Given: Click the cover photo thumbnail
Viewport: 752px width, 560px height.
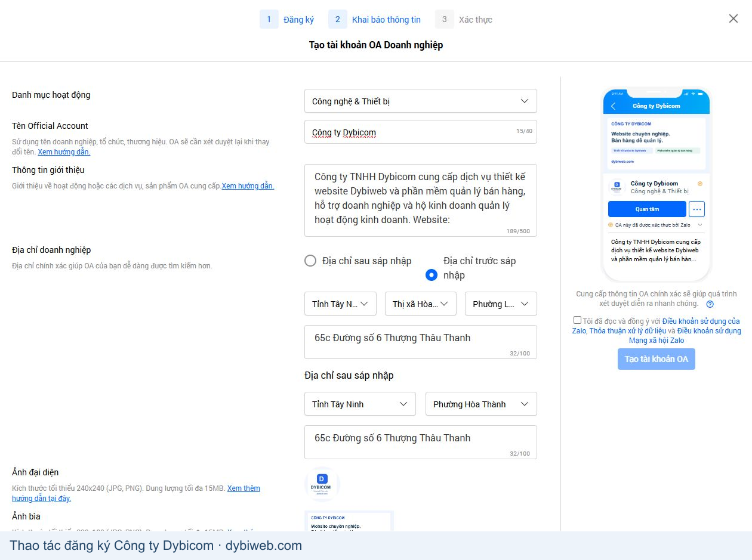Looking at the screenshot, I should click(x=349, y=521).
